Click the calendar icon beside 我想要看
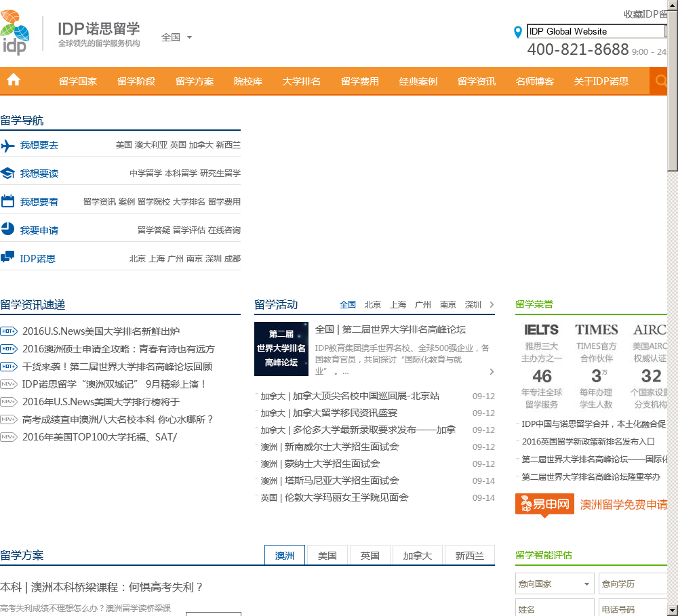 click(x=7, y=201)
